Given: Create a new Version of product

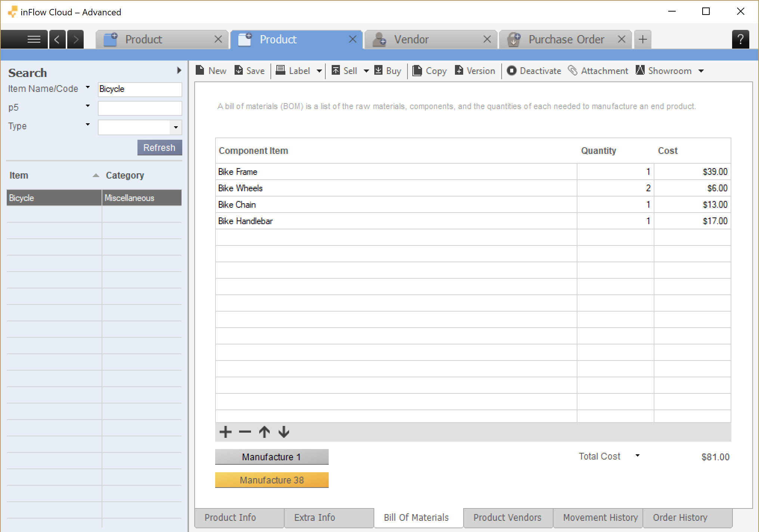Looking at the screenshot, I should 459,71.
